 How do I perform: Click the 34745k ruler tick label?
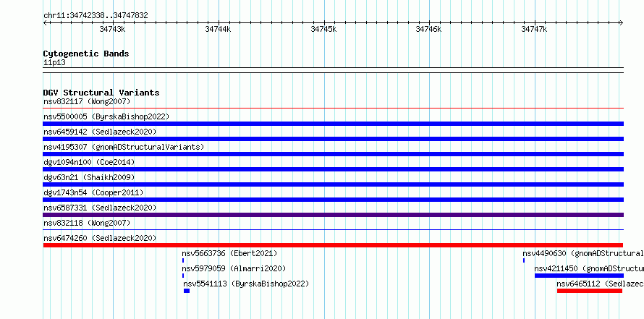323,29
